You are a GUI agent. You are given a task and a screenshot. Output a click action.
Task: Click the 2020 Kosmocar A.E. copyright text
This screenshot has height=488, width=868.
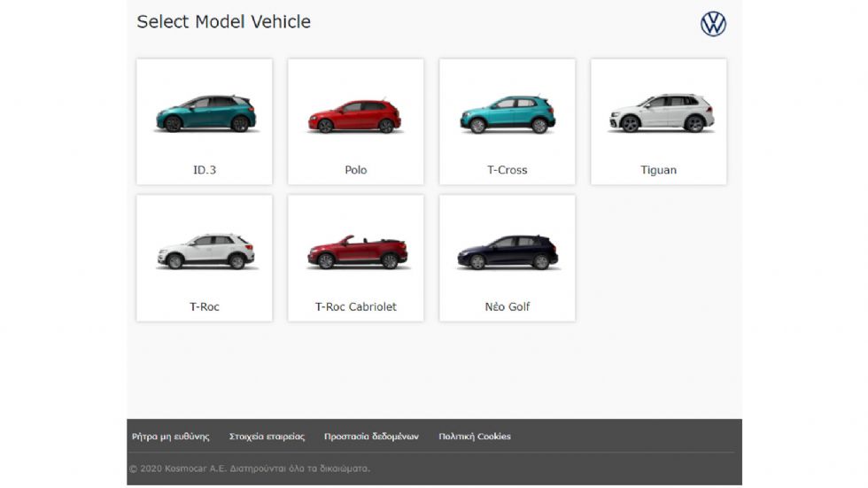[x=250, y=469]
